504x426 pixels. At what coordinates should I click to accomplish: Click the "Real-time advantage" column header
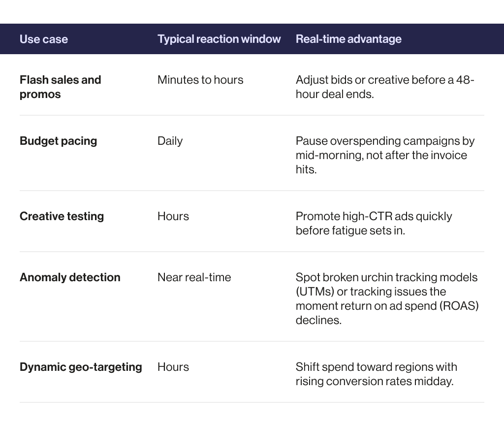pos(348,39)
